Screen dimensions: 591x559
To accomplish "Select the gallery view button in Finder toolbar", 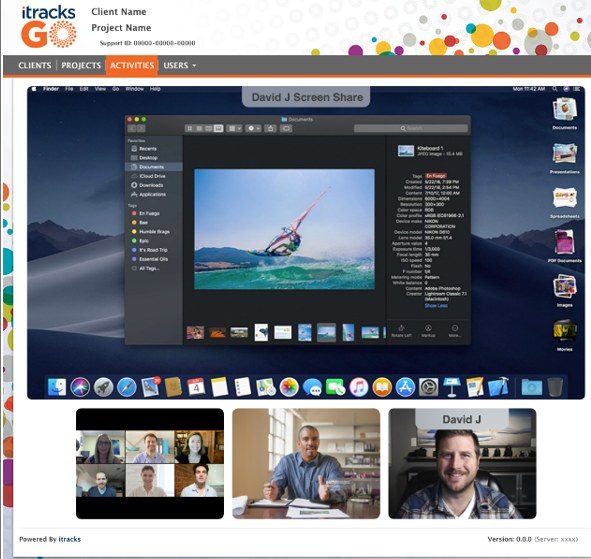I will pos(218,129).
